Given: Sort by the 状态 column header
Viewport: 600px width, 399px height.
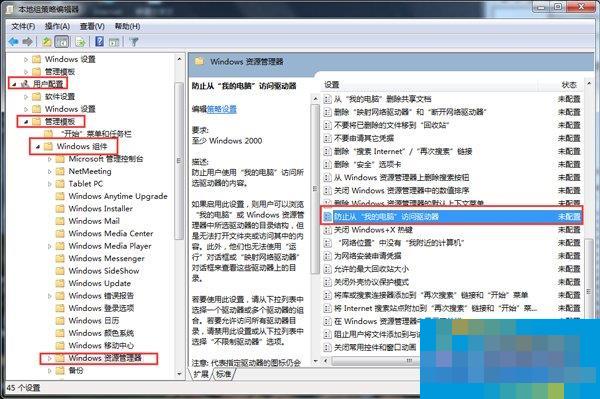Looking at the screenshot, I should [x=569, y=85].
